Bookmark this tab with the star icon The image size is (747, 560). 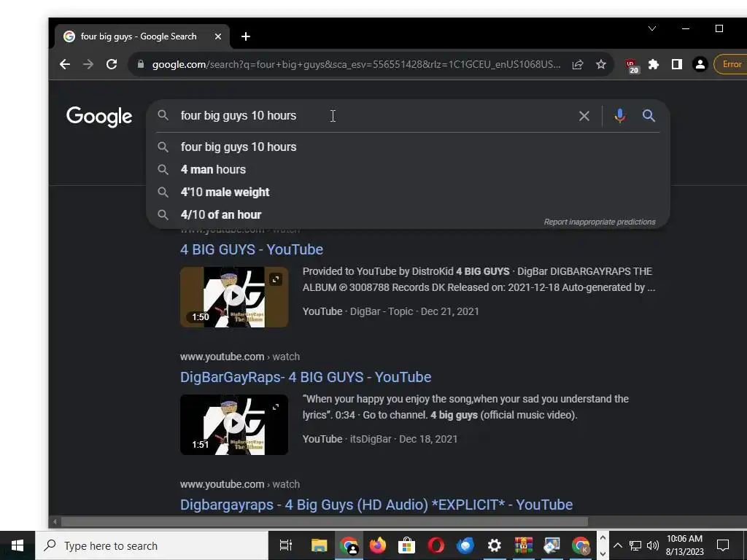[601, 64]
